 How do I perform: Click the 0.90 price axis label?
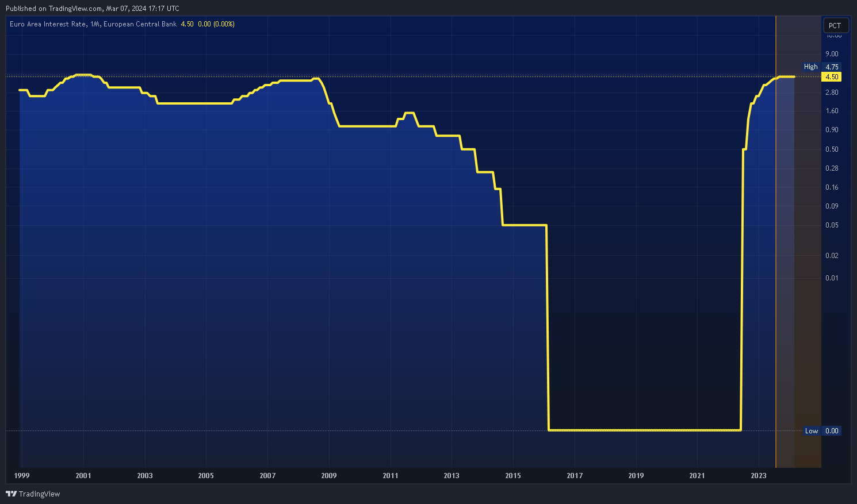point(832,130)
